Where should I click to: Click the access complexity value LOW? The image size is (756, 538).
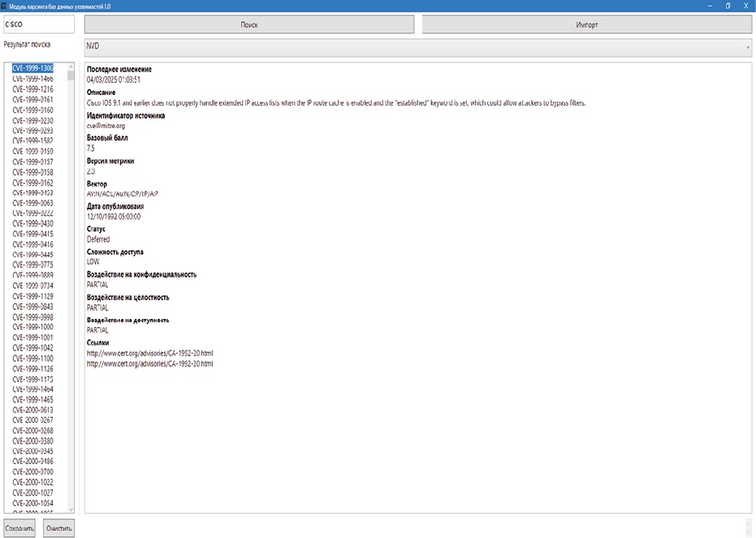tap(93, 261)
